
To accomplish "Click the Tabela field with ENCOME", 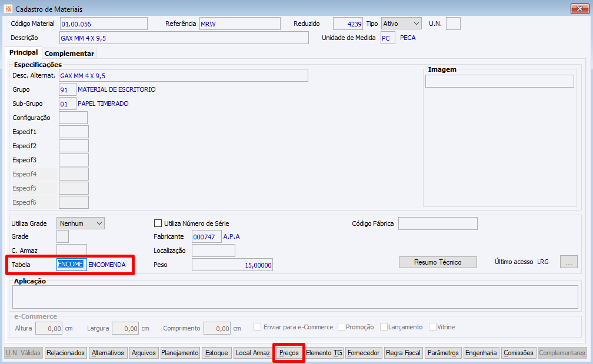I will pos(72,265).
